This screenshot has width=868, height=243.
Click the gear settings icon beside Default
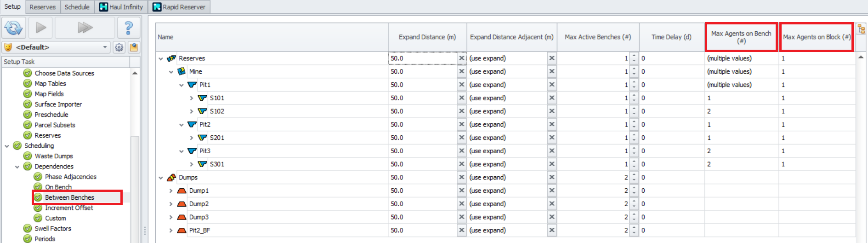point(119,47)
